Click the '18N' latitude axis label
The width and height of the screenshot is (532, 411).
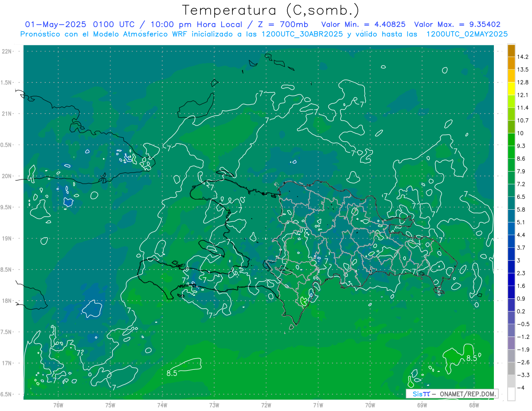[8, 301]
